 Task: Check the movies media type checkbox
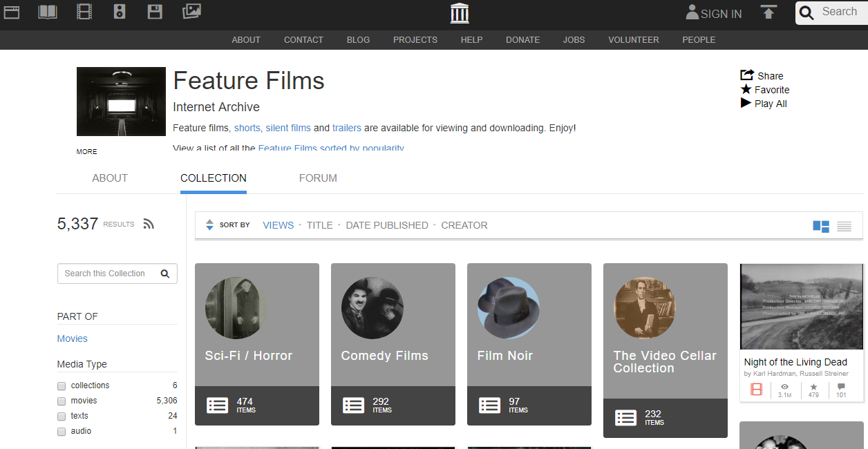[62, 401]
